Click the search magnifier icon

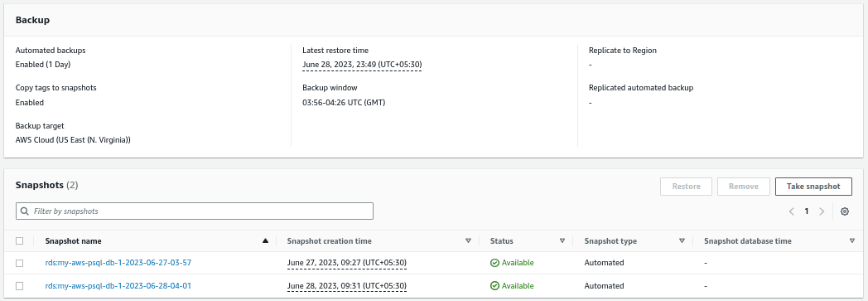[25, 211]
